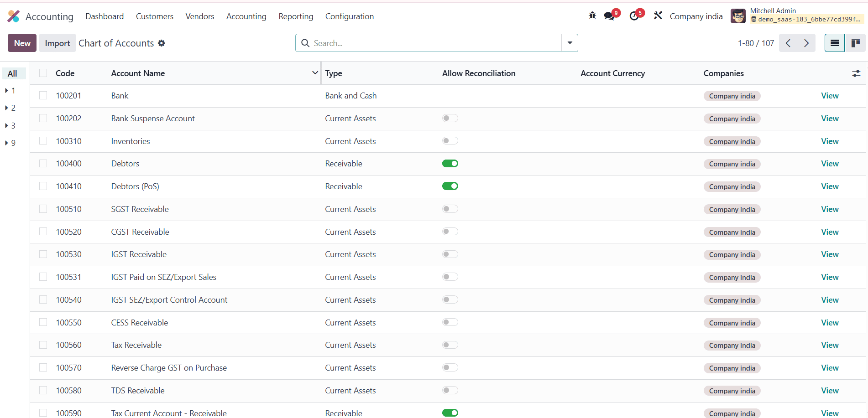Select checkbox for Bank account row
Screen dimensions: 868x418
(x=43, y=95)
